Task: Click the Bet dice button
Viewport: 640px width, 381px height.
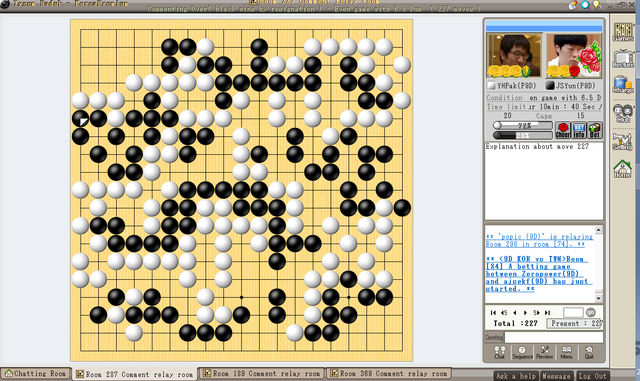Action: point(595,130)
